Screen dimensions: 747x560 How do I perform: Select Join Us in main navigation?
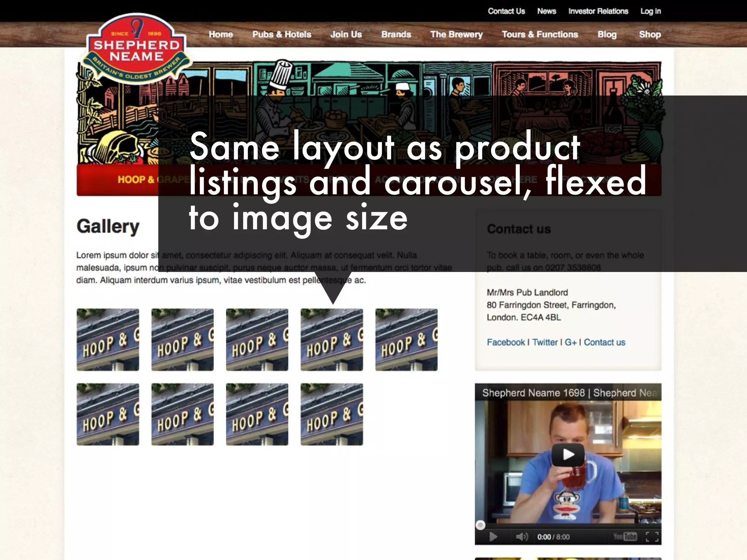(346, 34)
